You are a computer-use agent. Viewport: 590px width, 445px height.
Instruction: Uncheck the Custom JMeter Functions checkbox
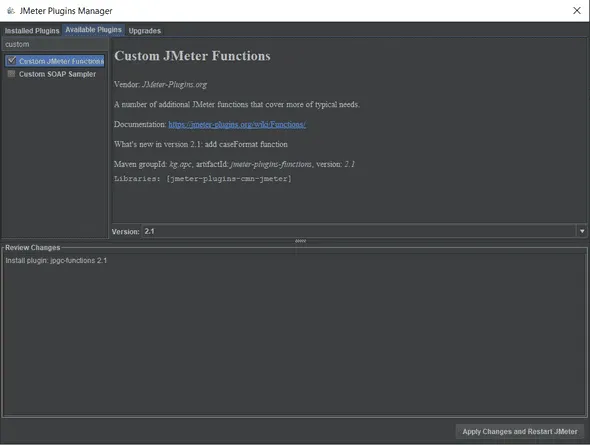pos(12,61)
